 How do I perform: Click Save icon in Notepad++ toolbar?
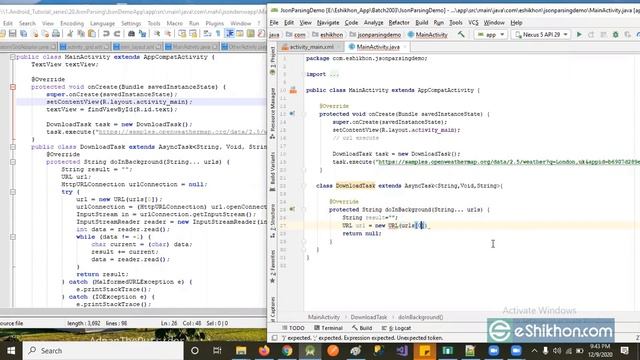13,33
